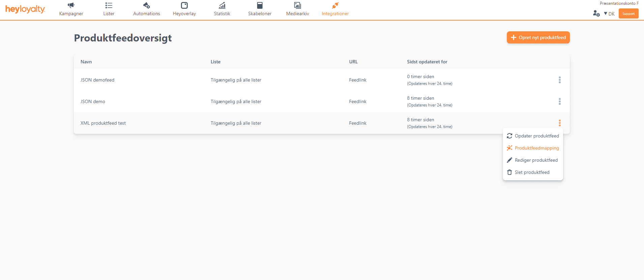
Task: Click the trash icon beside Slet produktfeed
Action: (x=510, y=172)
